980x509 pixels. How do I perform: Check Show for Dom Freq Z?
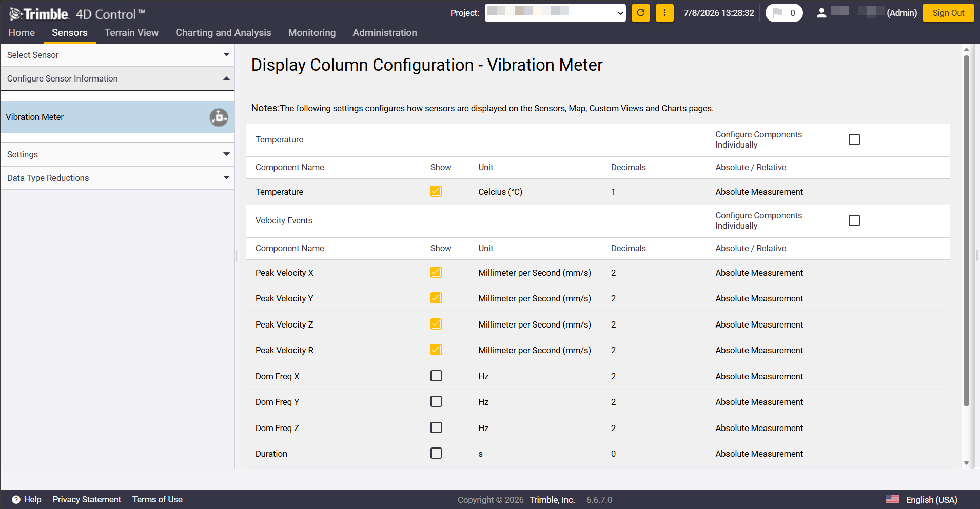(x=436, y=427)
